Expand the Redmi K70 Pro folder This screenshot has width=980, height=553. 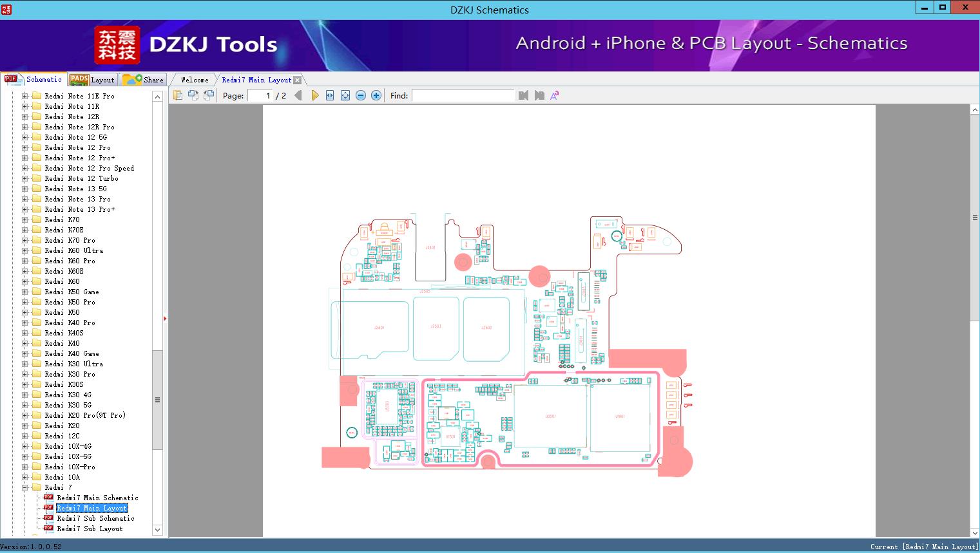25,240
